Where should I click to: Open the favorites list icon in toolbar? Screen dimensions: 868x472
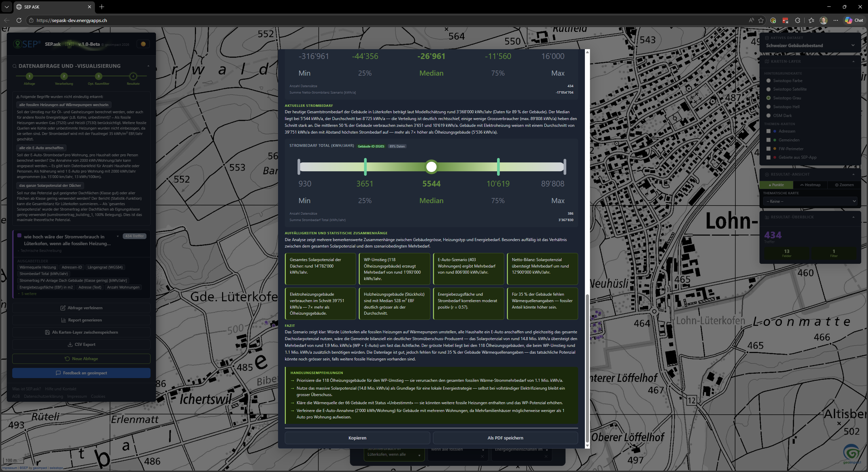click(x=811, y=20)
